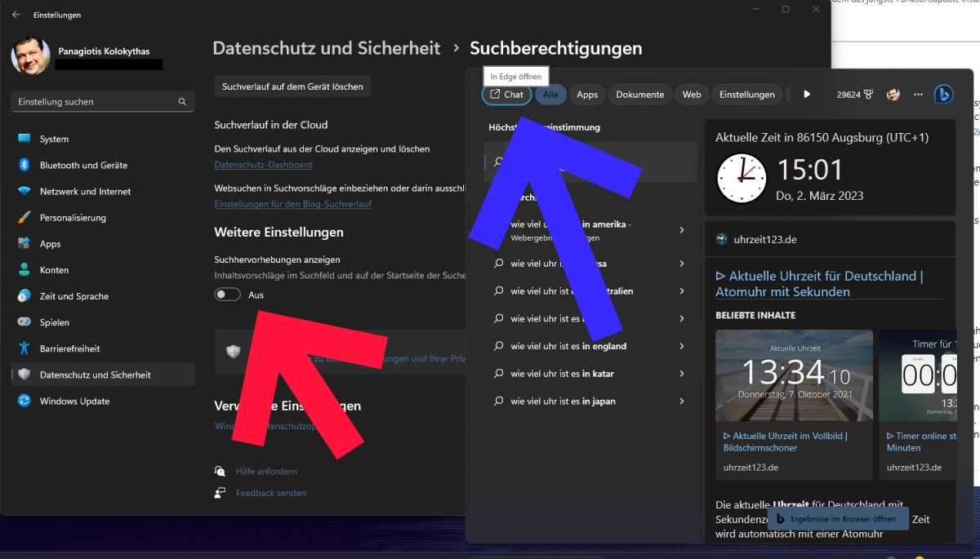Toggle the Suchhervorhebungen anzeigen switch
Screen dimensions: 980x559
227,295
